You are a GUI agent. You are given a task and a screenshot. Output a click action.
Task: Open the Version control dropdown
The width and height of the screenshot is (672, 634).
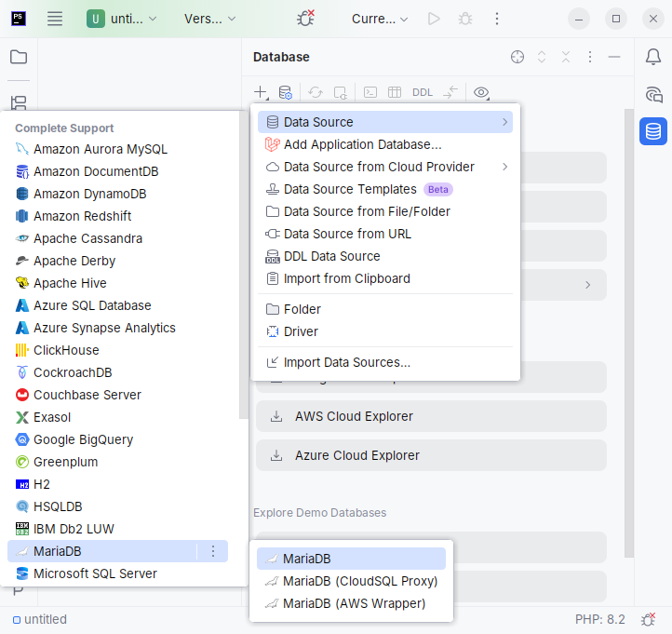210,19
